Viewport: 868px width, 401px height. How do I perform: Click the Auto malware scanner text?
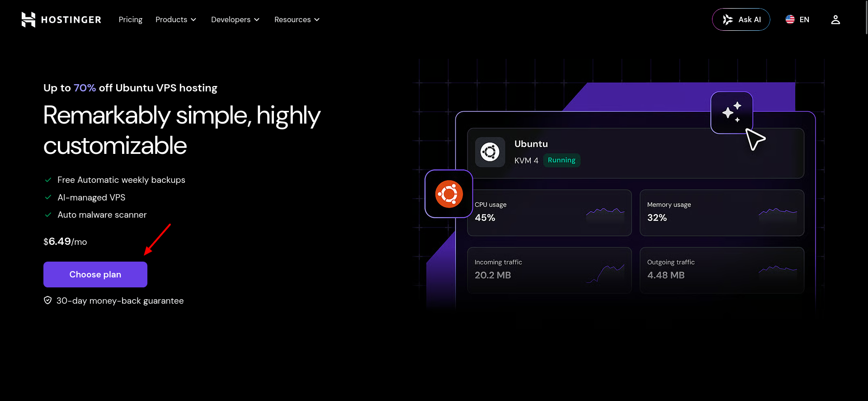[x=102, y=215]
